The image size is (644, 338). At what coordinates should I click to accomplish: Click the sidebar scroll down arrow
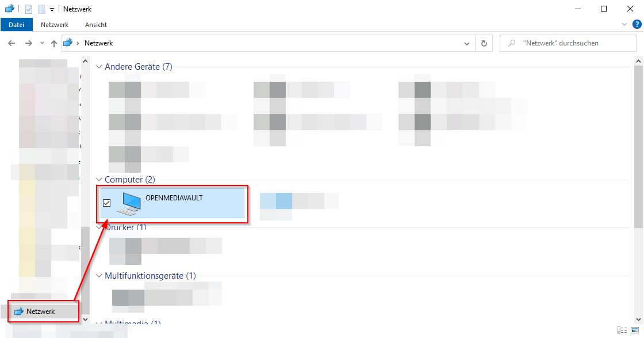point(86,318)
